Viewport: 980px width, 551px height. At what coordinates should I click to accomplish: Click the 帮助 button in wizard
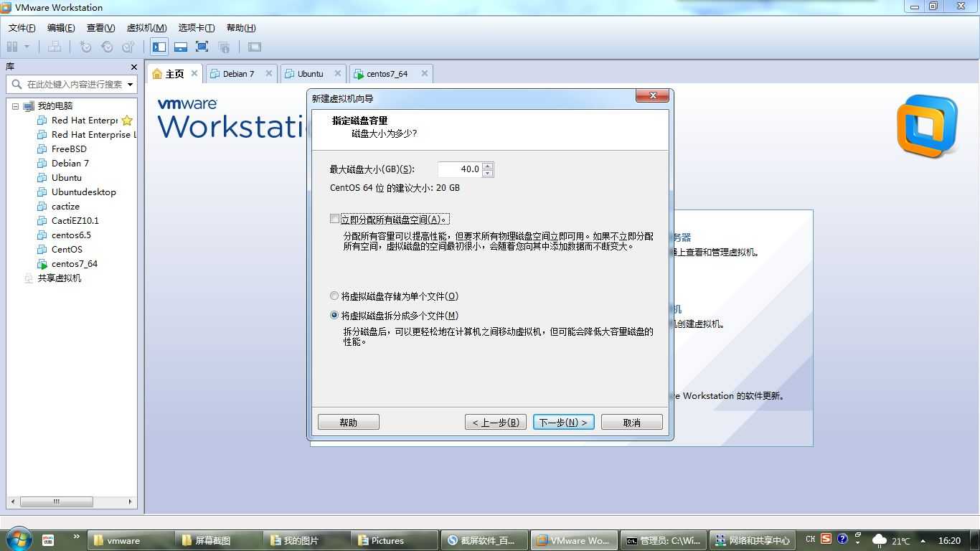click(348, 422)
